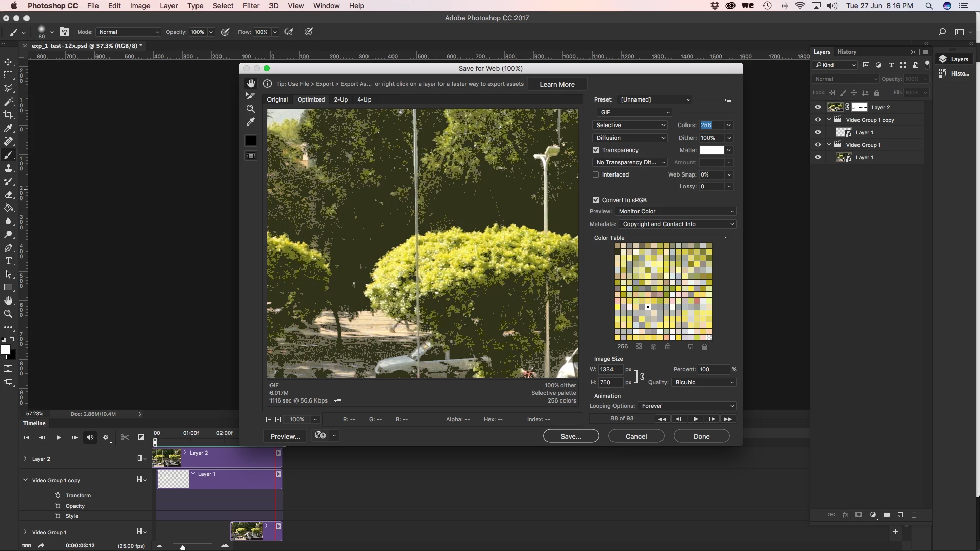Viewport: 980px width, 551px height.
Task: Jump to the last animation frame
Action: tap(728, 419)
